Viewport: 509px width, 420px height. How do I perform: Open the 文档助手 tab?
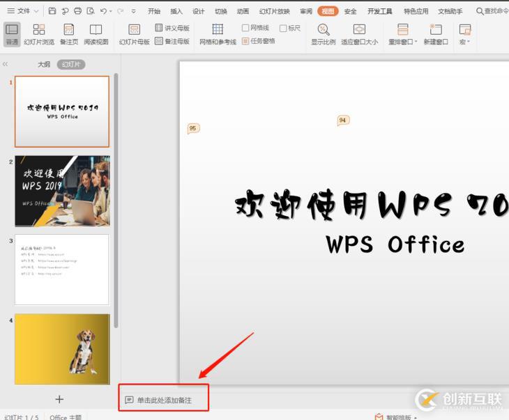click(450, 11)
